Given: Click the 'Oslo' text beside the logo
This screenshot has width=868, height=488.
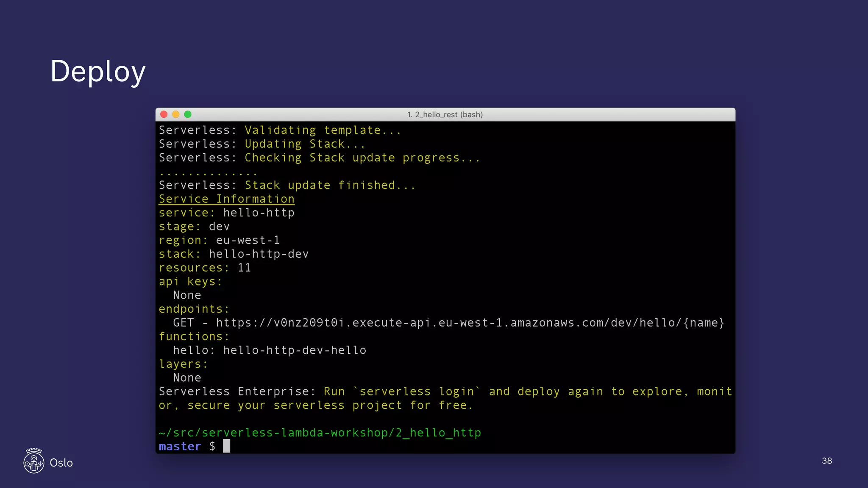Looking at the screenshot, I should [x=61, y=463].
